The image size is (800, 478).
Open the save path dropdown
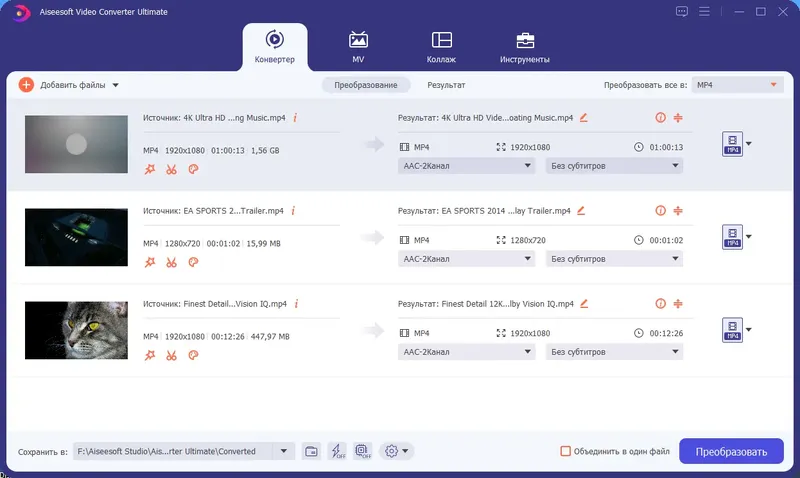[x=284, y=451]
